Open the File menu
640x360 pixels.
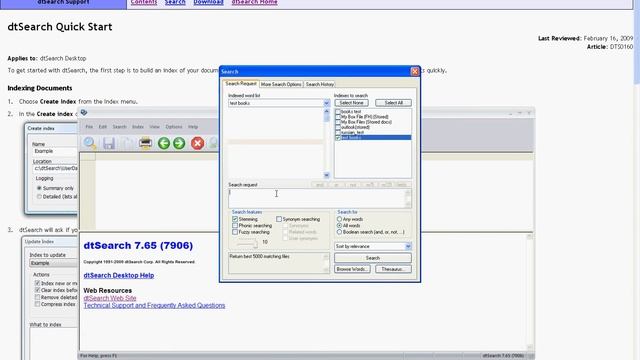tap(89, 127)
